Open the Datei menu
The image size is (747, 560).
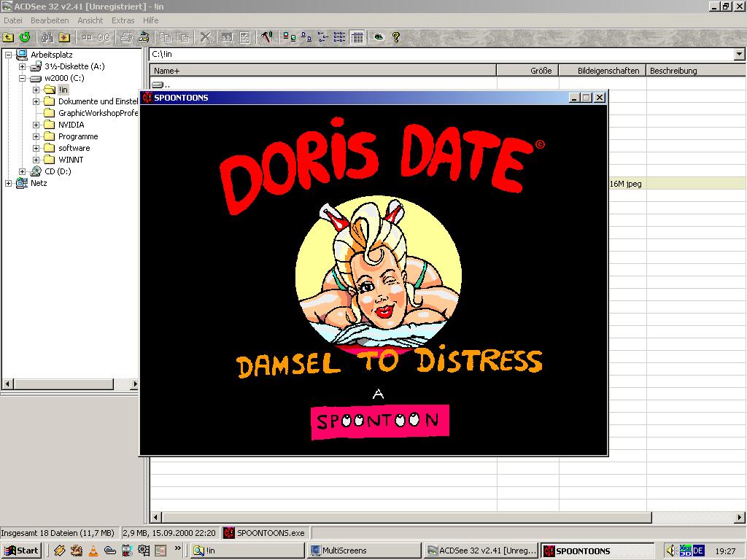[13, 20]
